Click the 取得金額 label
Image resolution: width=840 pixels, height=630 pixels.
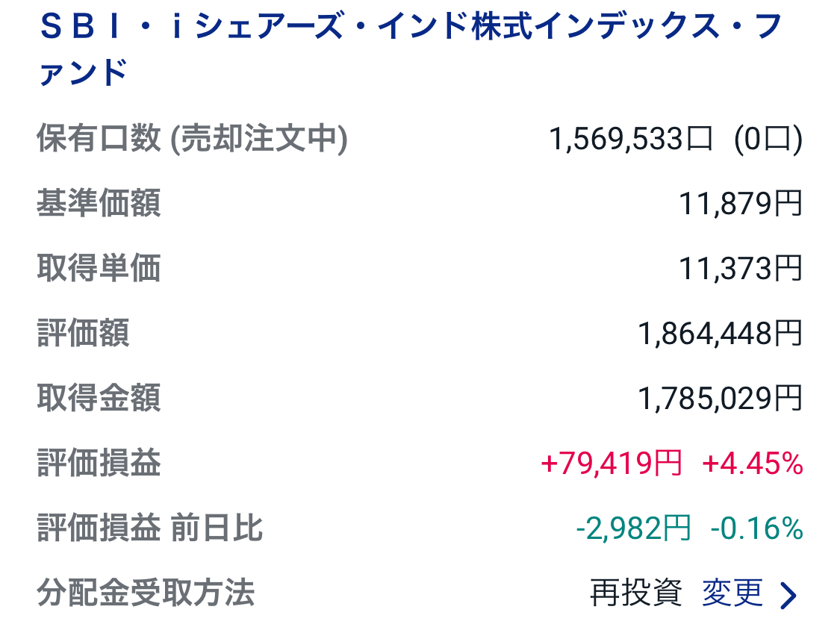click(x=99, y=398)
